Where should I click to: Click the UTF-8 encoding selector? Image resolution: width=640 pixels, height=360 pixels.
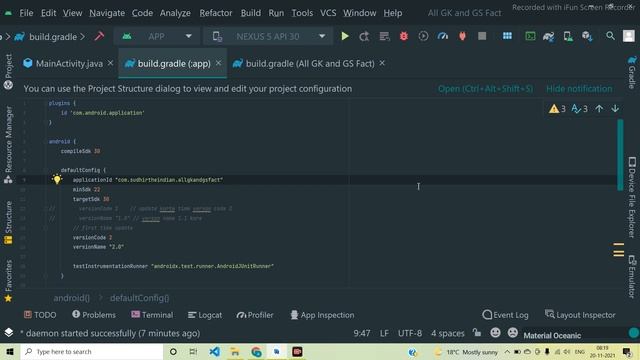pos(410,333)
